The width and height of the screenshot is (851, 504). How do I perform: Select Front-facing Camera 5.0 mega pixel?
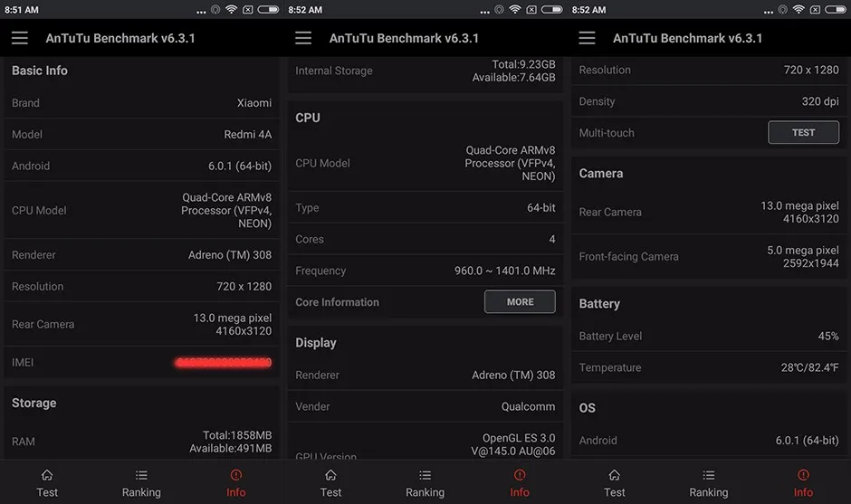click(x=803, y=250)
